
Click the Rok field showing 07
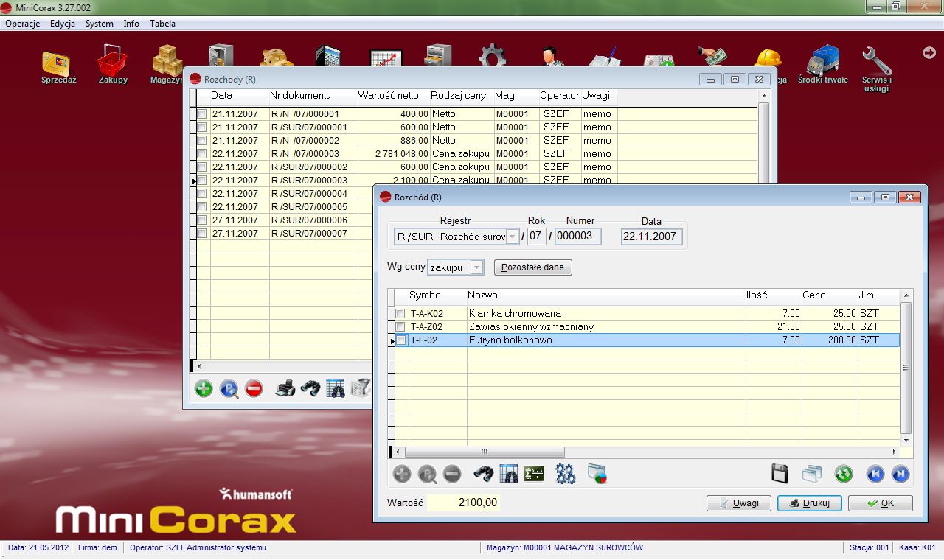(537, 237)
